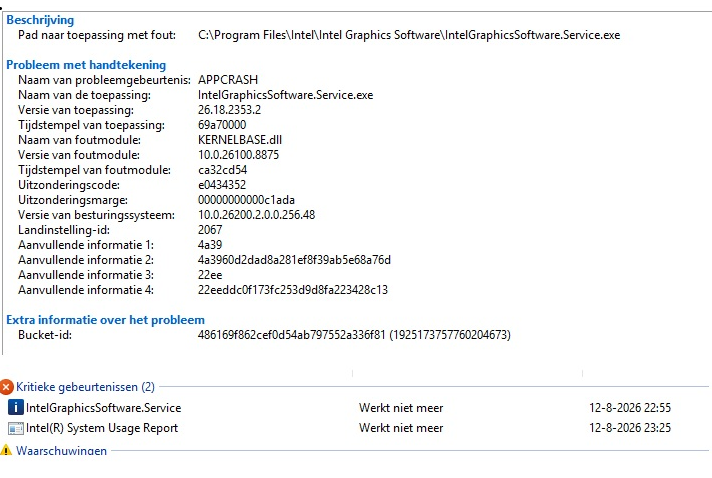Image resolution: width=712 pixels, height=478 pixels.
Task: Click the Landinstelling-id label
Action: (x=64, y=230)
